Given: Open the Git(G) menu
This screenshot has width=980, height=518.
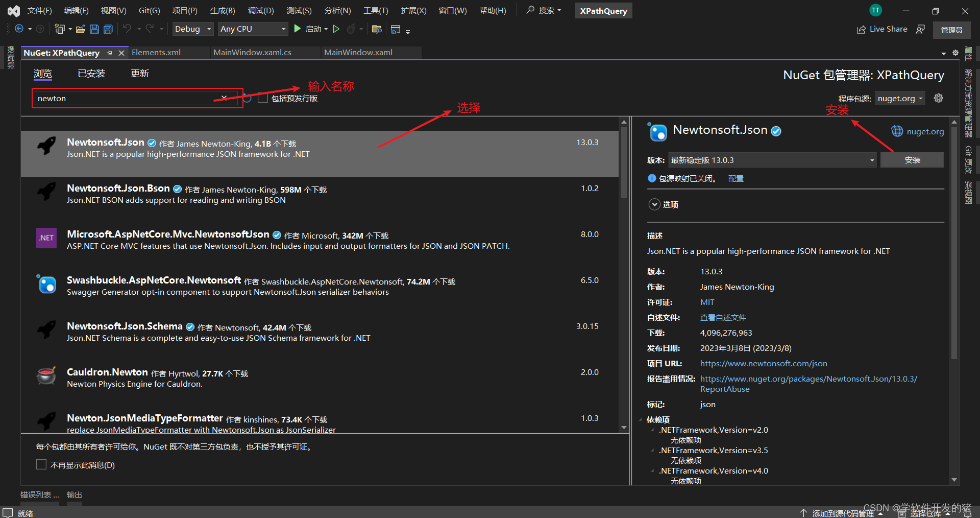Looking at the screenshot, I should pos(149,10).
